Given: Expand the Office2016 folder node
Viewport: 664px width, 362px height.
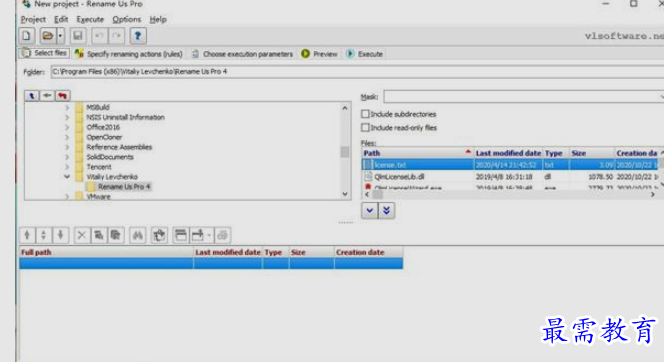Looking at the screenshot, I should point(67,127).
